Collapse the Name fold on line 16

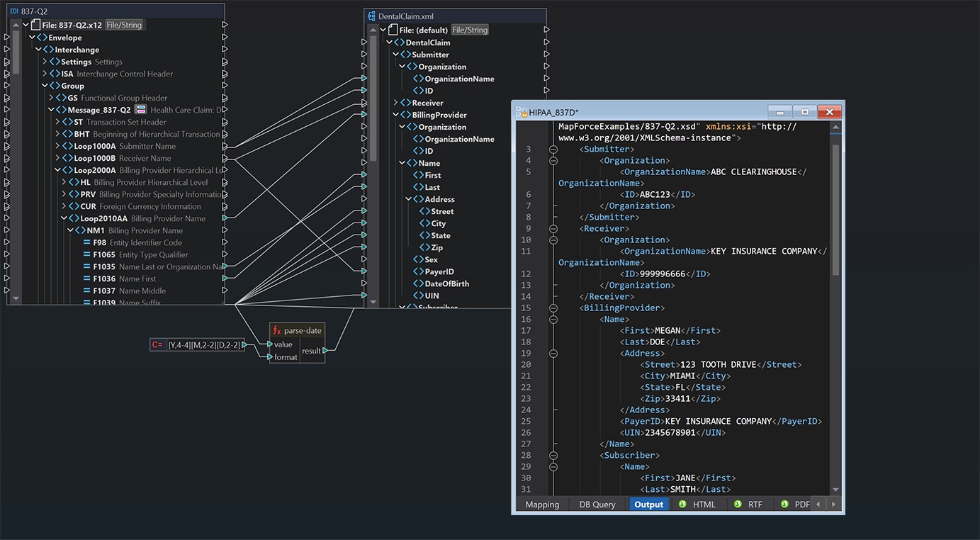coord(553,320)
